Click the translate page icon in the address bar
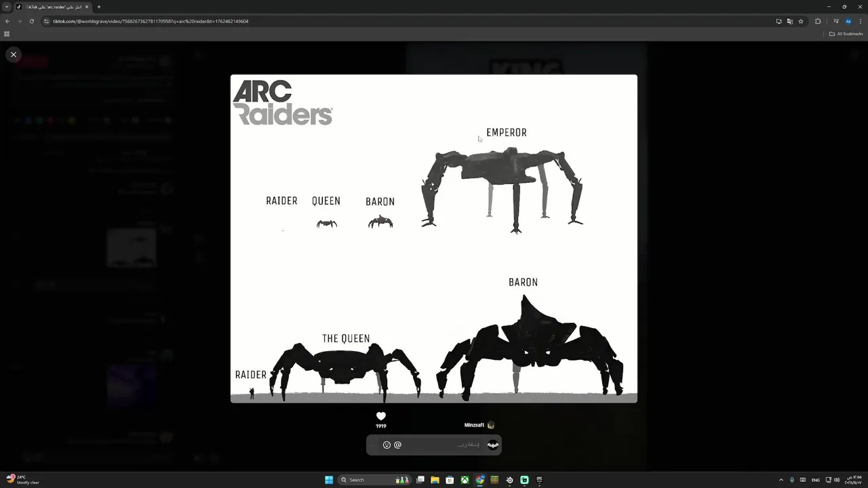868x488 pixels. [790, 21]
